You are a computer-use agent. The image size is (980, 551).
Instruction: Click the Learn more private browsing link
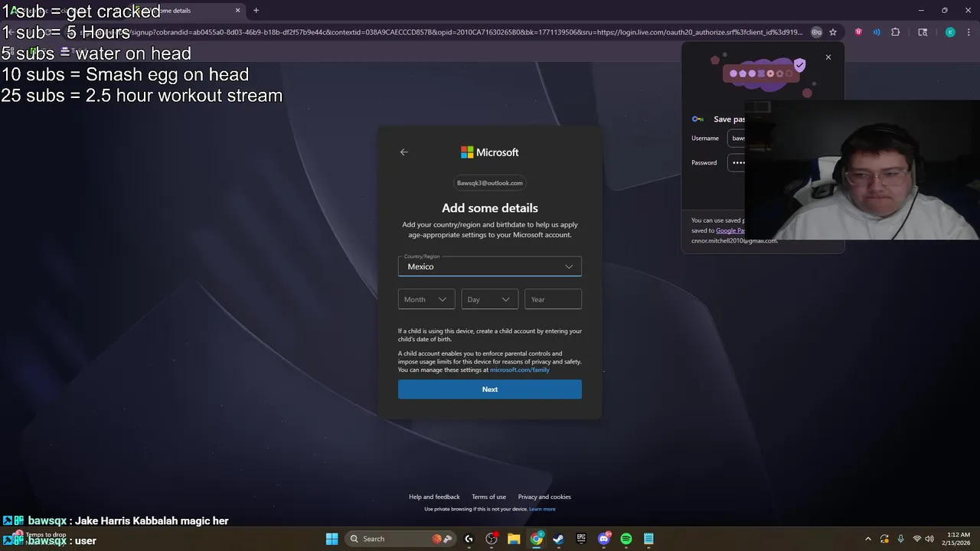(x=542, y=509)
